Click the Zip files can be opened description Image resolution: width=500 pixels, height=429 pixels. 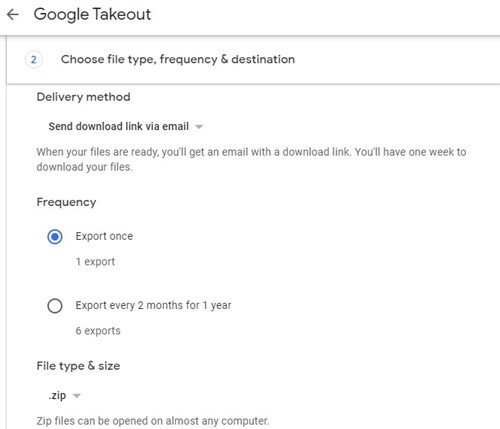(153, 421)
